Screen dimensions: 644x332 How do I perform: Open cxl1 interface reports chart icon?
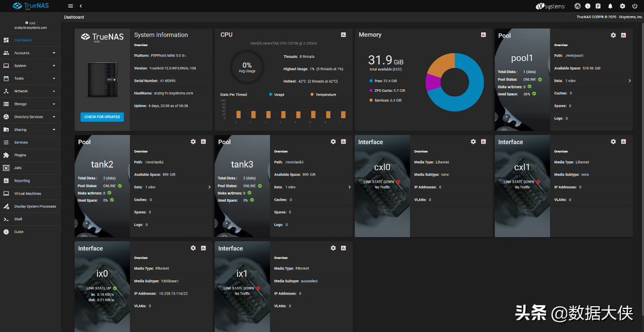click(x=624, y=141)
